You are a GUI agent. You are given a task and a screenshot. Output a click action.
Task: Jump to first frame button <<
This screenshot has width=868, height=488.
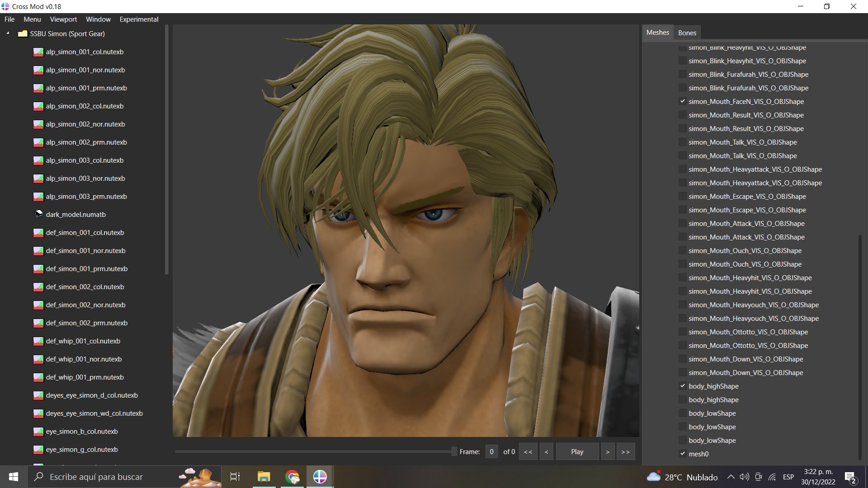tap(528, 452)
